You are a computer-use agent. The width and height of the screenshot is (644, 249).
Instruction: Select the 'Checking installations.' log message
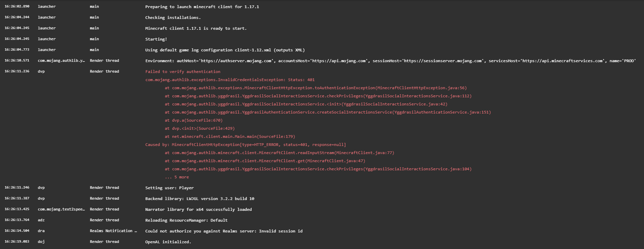(x=173, y=18)
